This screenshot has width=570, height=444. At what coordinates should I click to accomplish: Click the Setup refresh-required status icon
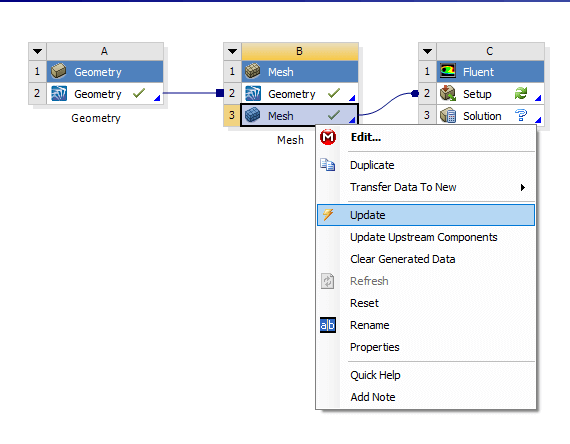[x=521, y=93]
